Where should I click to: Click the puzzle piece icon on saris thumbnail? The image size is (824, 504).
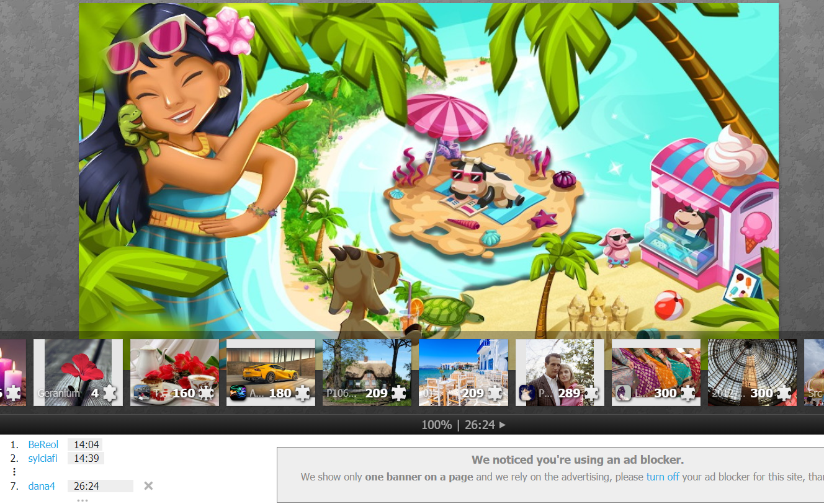pos(687,393)
